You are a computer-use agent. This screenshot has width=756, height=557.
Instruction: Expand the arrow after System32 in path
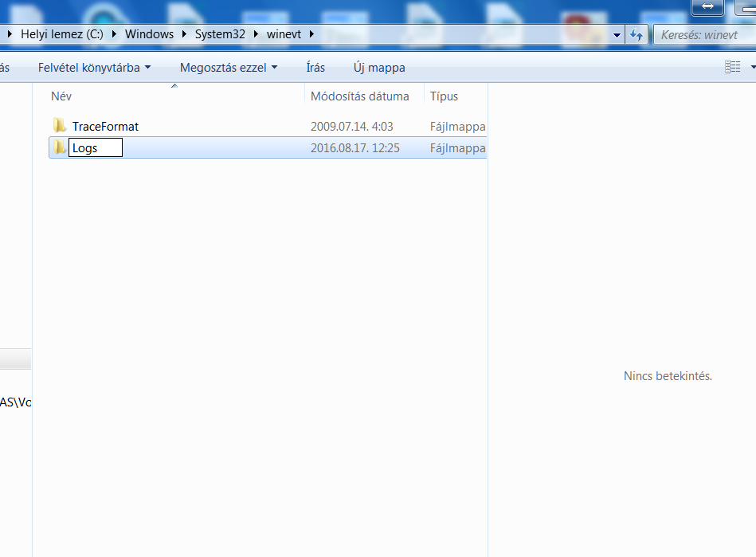(259, 34)
